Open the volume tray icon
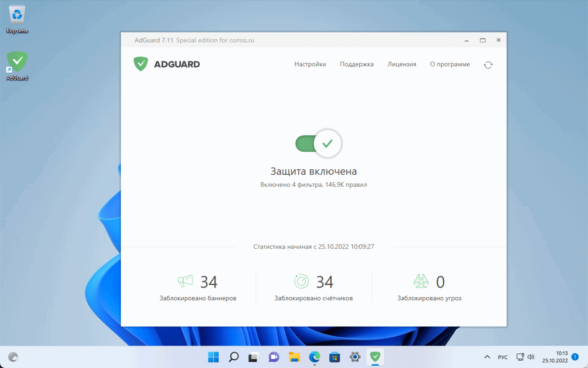This screenshot has height=368, width=588. point(531,357)
